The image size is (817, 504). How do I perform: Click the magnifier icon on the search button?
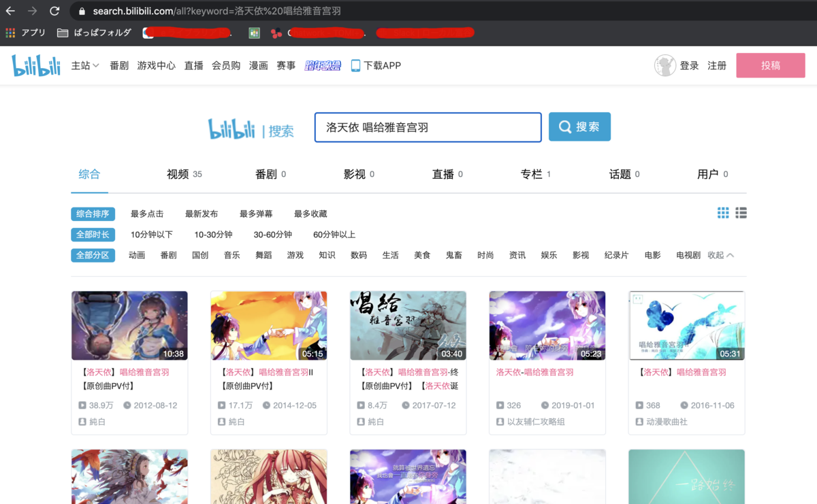565,127
